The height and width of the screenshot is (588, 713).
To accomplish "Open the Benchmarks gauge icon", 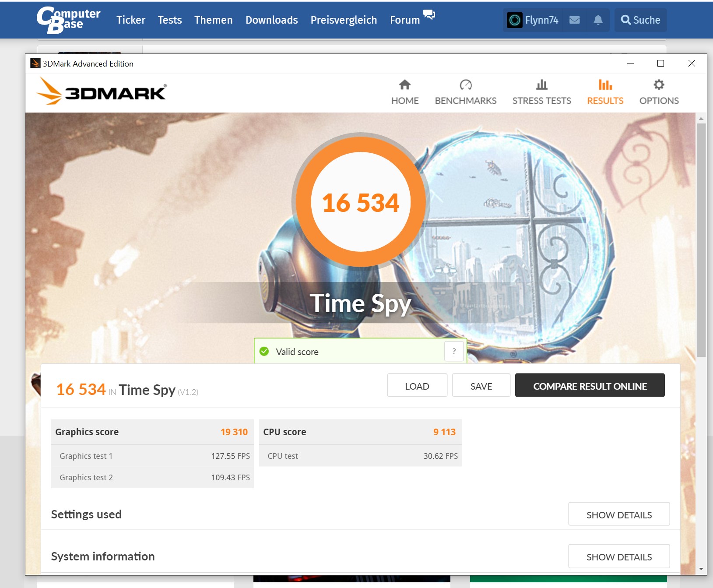I will pyautogui.click(x=466, y=85).
